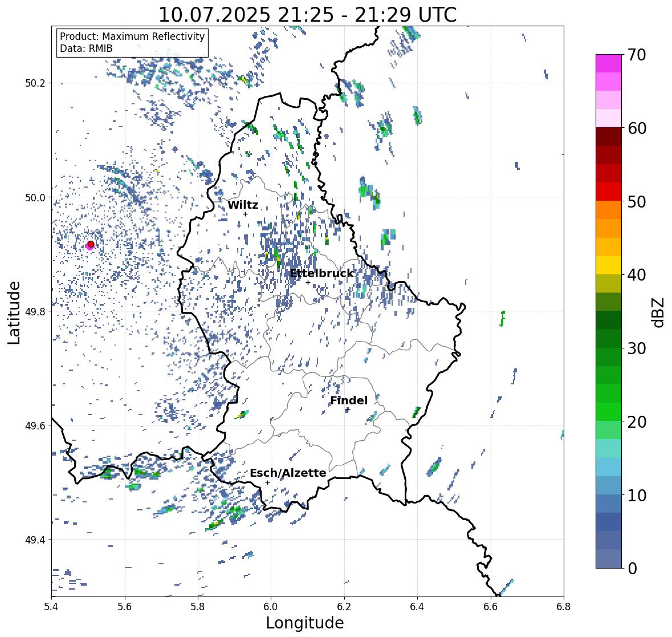Click 'Product: Maximum Reflectivity' text

point(132,36)
